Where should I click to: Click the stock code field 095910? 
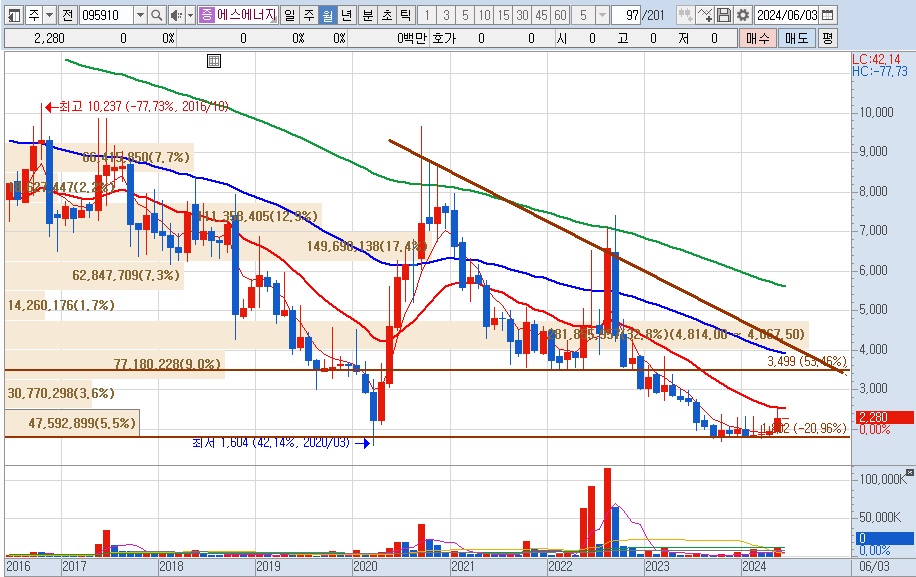tap(106, 15)
